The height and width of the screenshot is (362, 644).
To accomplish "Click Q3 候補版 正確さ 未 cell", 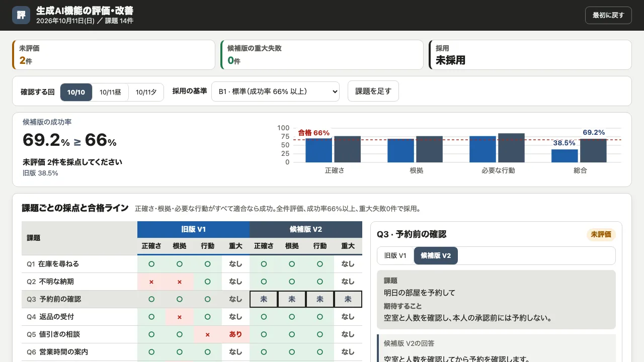I will tap(264, 299).
